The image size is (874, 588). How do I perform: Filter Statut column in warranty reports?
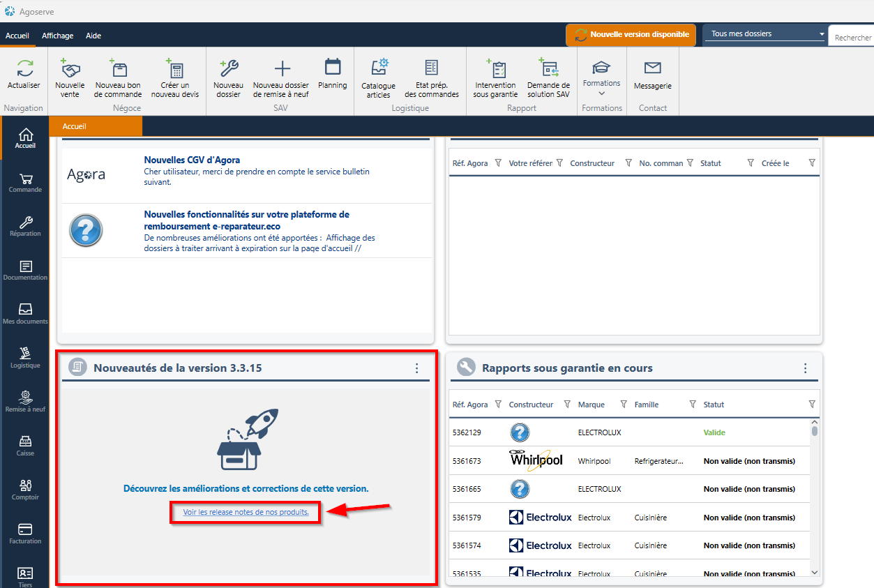[x=812, y=404]
